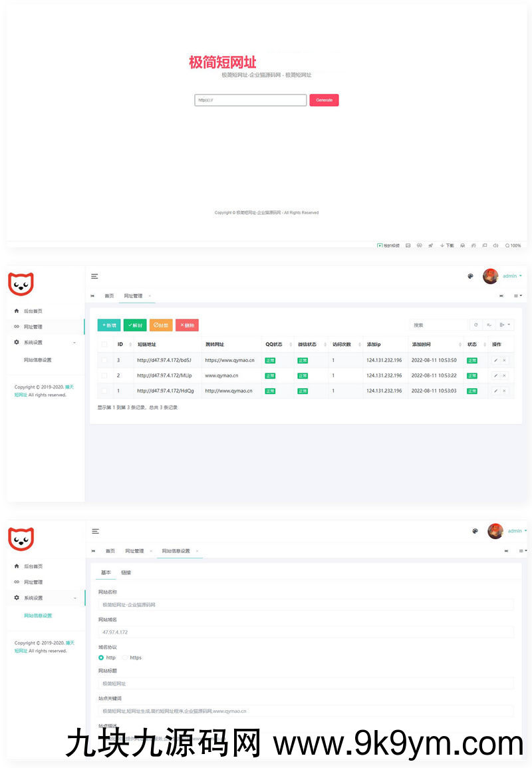532x768 pixels.
Task: Tick the select-all checkbox in the table header
Action: pyautogui.click(x=104, y=345)
